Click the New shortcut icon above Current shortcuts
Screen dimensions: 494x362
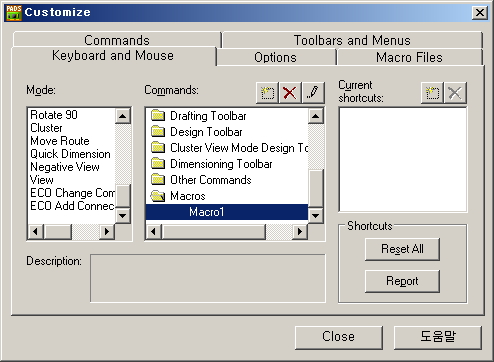pos(432,93)
